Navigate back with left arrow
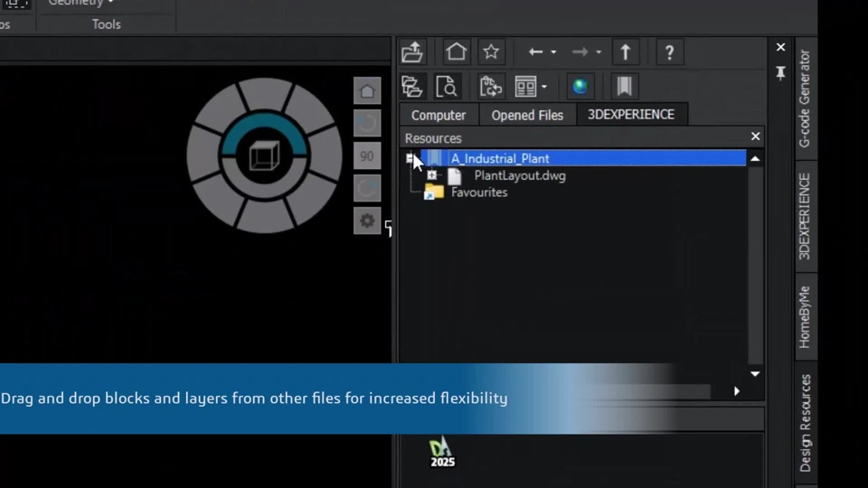Image resolution: width=868 pixels, height=488 pixels. [535, 52]
